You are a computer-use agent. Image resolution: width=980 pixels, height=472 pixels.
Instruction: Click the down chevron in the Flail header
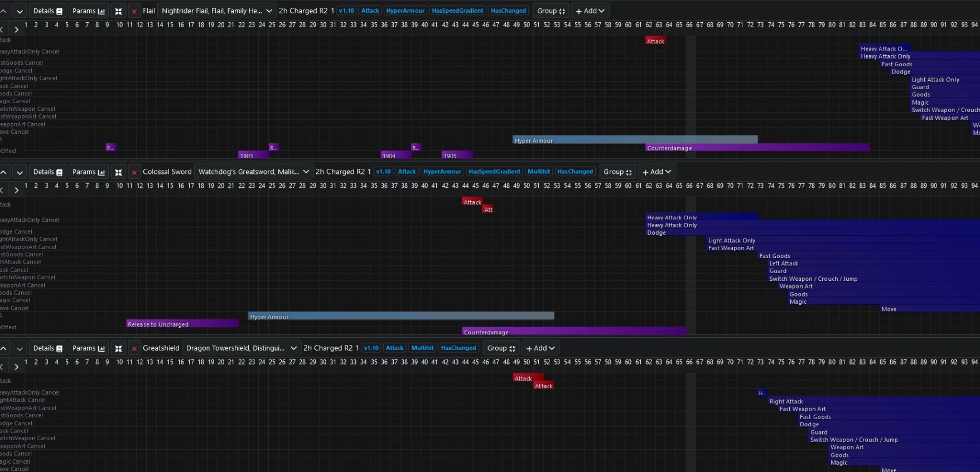[x=20, y=11]
